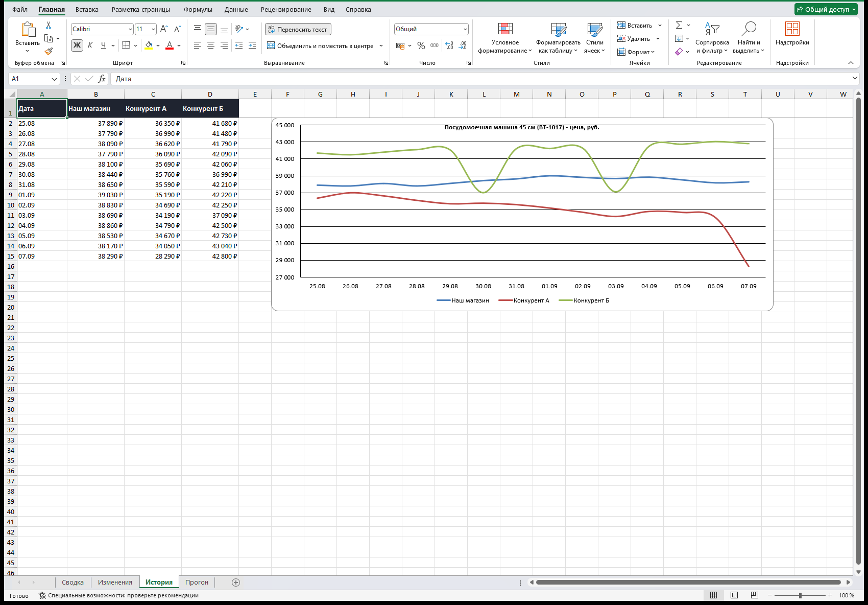Open the font size 11 dropdown
Viewport: 868px width, 605px height.
pyautogui.click(x=153, y=29)
